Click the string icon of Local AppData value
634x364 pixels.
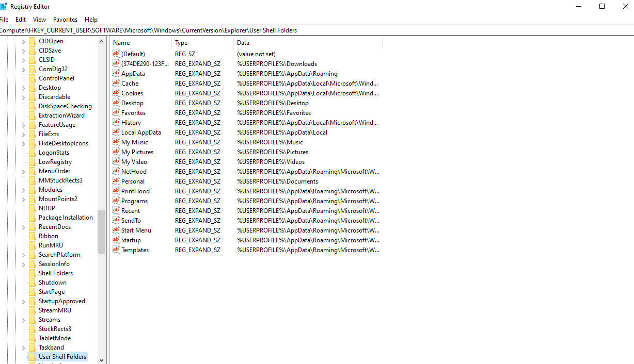click(x=116, y=132)
